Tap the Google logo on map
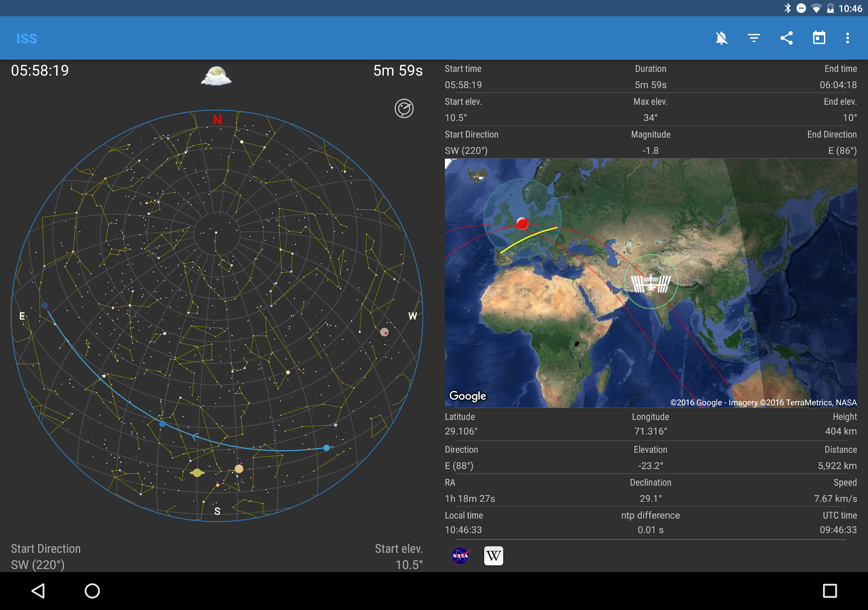The image size is (868, 610). (x=468, y=396)
